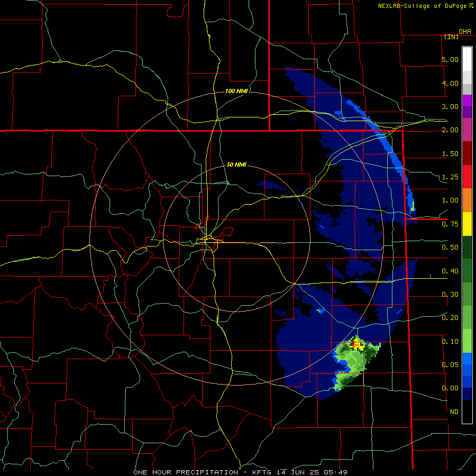This screenshot has height=476, width=476.
Task: Select the '1.25' legend label
Action: 450,177
